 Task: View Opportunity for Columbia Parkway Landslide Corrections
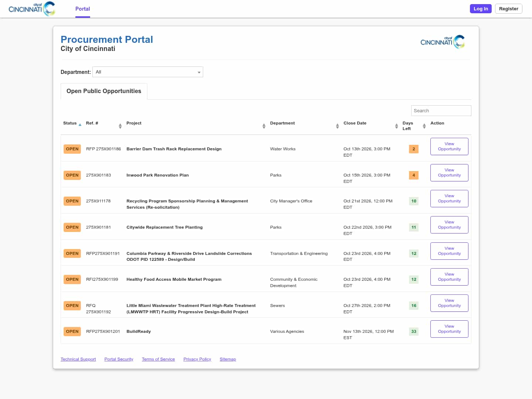coord(449,251)
